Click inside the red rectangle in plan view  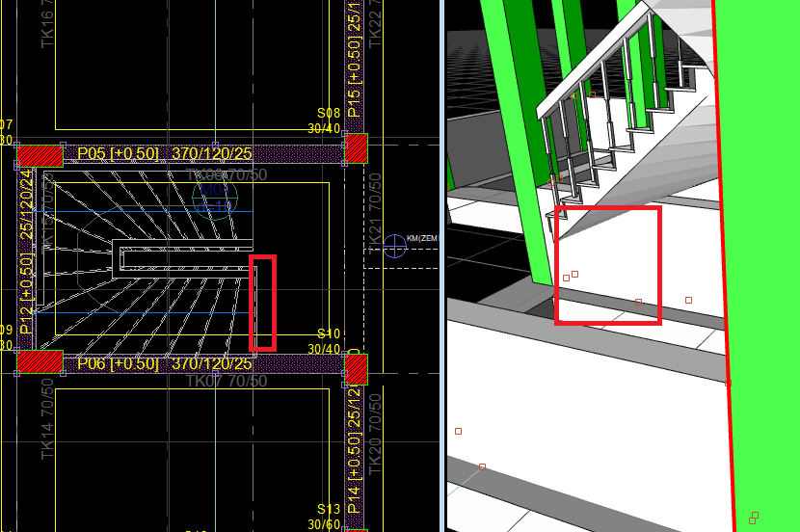coord(262,303)
